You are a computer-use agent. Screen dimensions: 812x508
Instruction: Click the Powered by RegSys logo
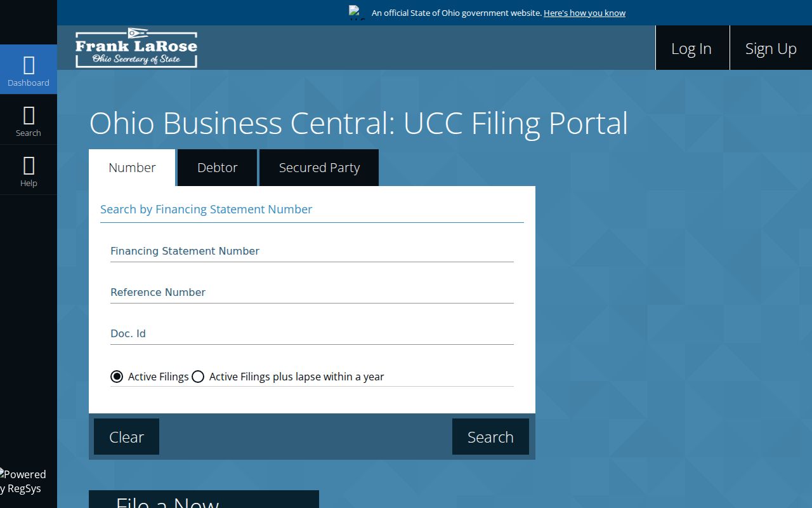pyautogui.click(x=23, y=481)
